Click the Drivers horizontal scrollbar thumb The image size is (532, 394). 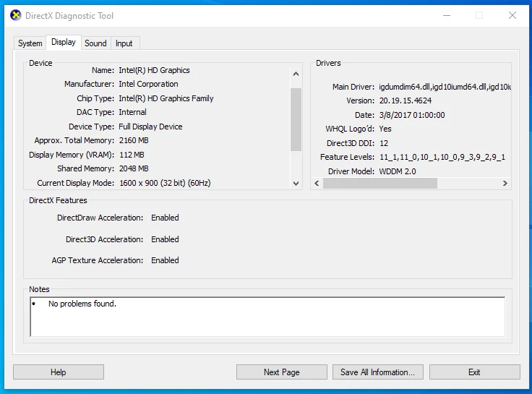click(x=380, y=183)
